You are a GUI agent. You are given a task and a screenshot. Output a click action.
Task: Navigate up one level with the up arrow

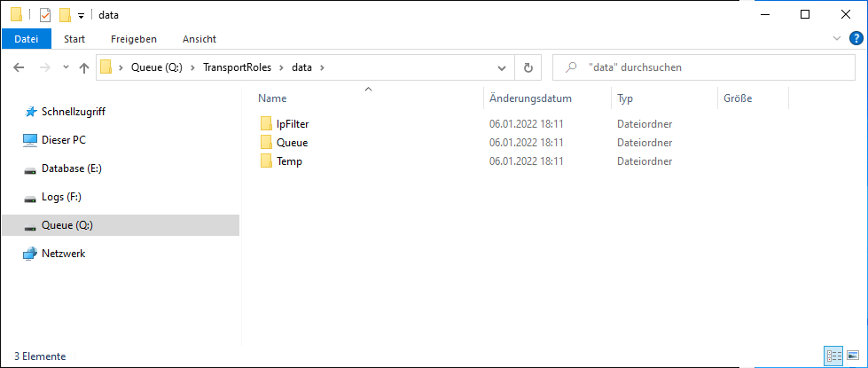click(84, 67)
